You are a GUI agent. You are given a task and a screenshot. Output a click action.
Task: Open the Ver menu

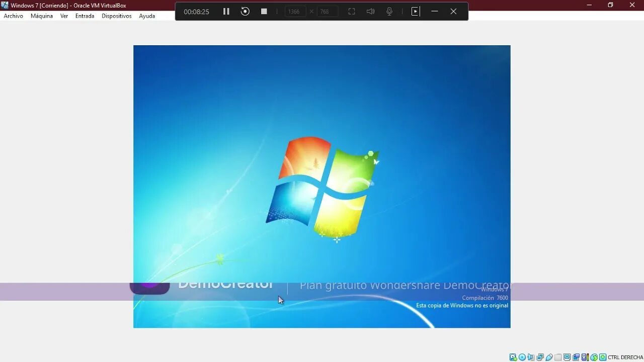tap(64, 16)
